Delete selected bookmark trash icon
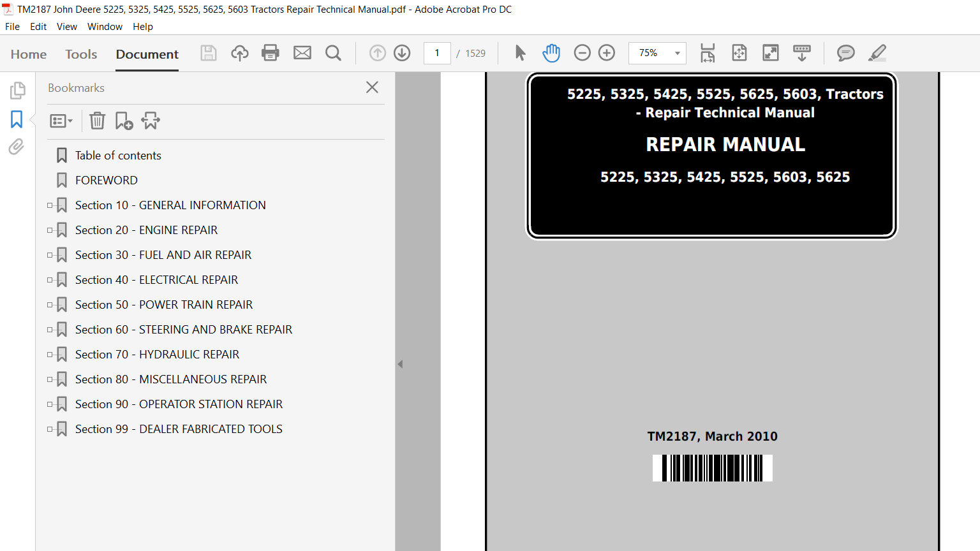The height and width of the screenshot is (551, 980). 97,121
